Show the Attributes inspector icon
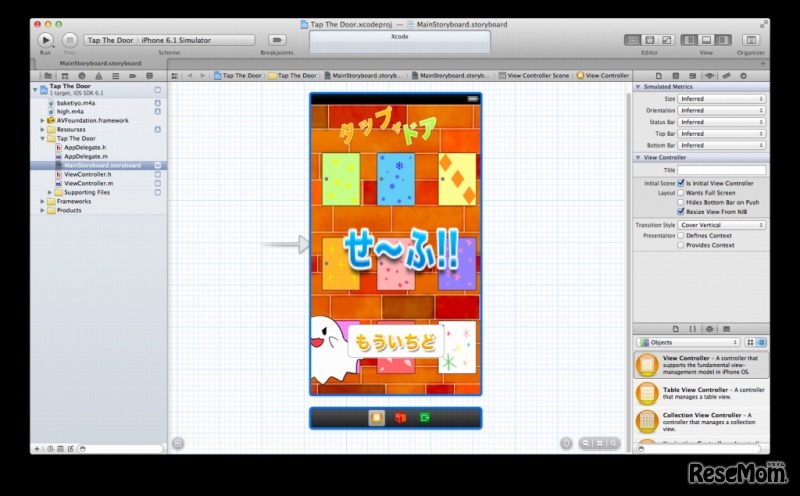The height and width of the screenshot is (496, 800). (709, 75)
